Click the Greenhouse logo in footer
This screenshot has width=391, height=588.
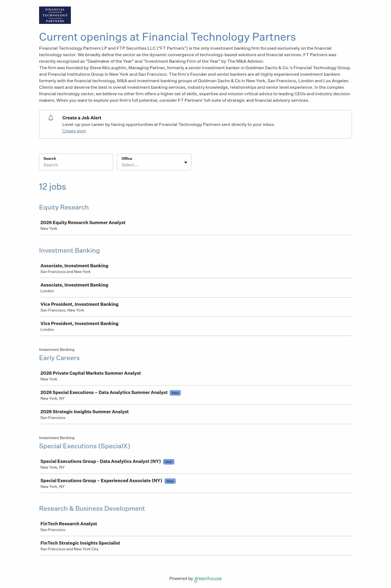point(208,579)
